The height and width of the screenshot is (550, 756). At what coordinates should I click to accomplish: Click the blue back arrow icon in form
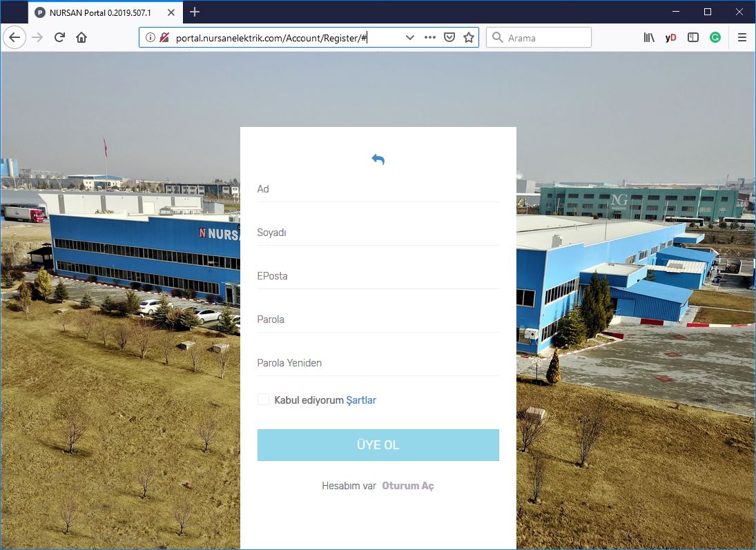click(x=378, y=159)
